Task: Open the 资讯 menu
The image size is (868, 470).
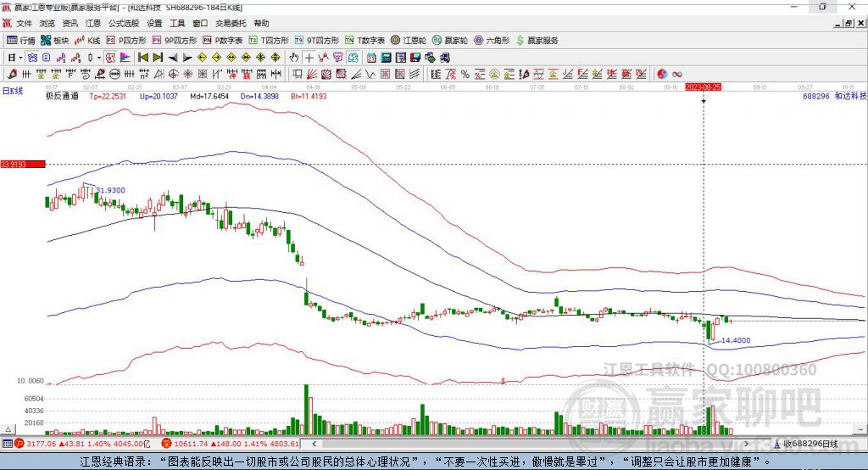Action: click(70, 23)
